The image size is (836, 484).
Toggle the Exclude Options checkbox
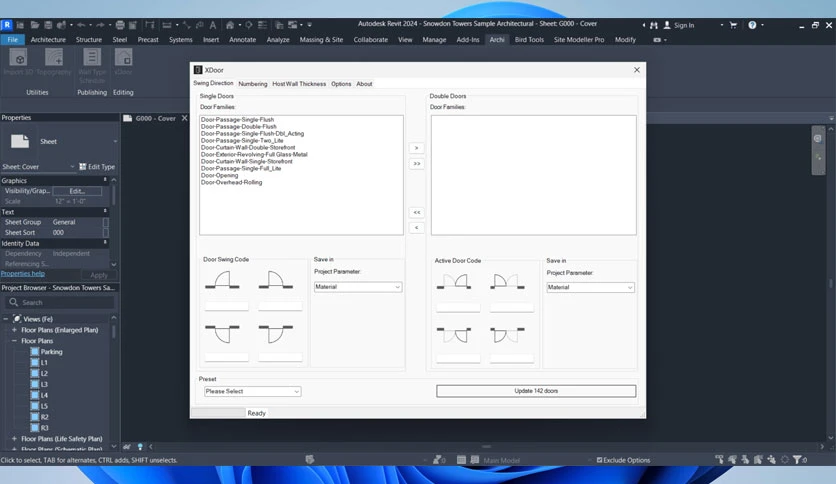599,460
